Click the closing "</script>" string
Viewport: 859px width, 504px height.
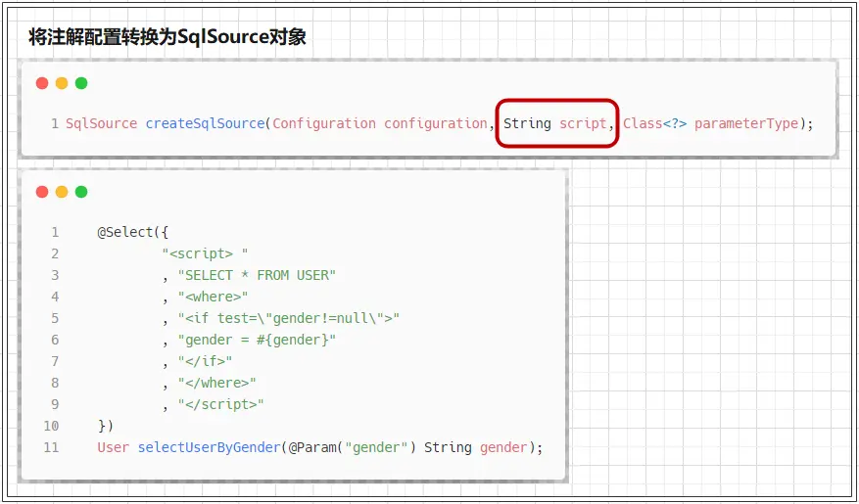[220, 404]
